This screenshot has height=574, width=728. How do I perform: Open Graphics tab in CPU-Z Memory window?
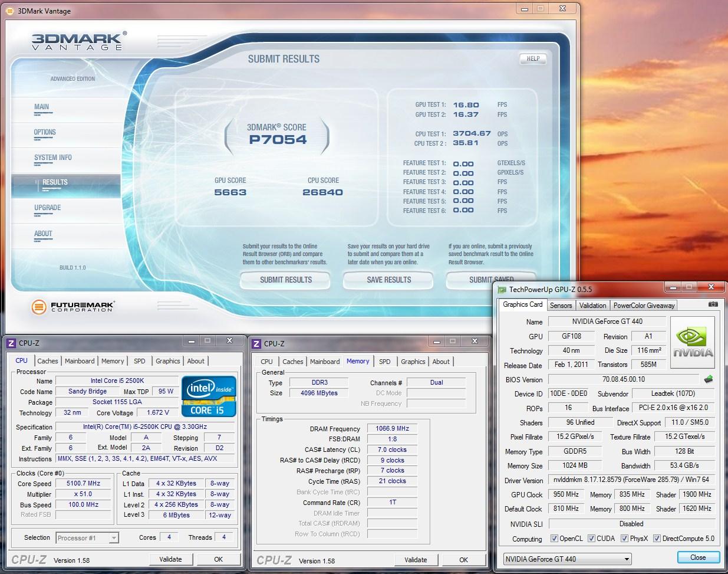pyautogui.click(x=413, y=362)
